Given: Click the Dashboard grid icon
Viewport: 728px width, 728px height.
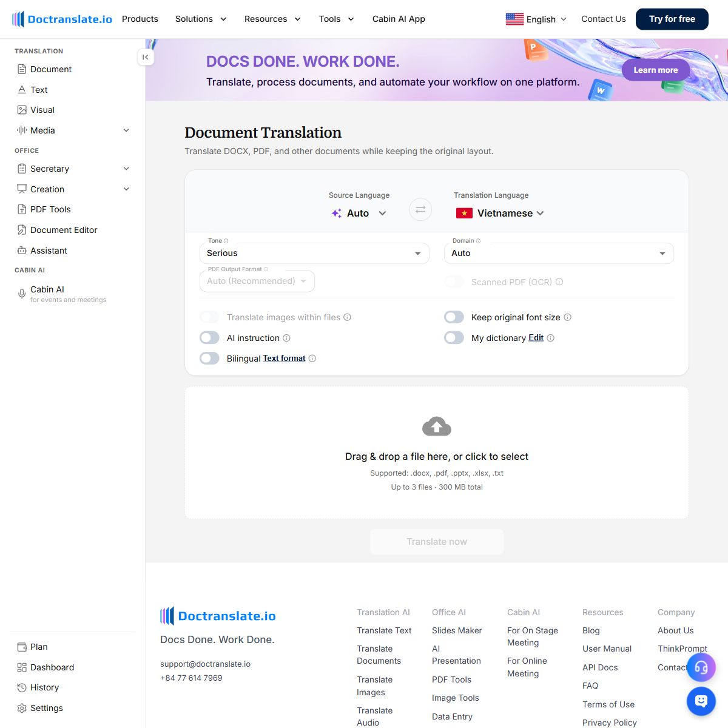Looking at the screenshot, I should click(x=22, y=667).
